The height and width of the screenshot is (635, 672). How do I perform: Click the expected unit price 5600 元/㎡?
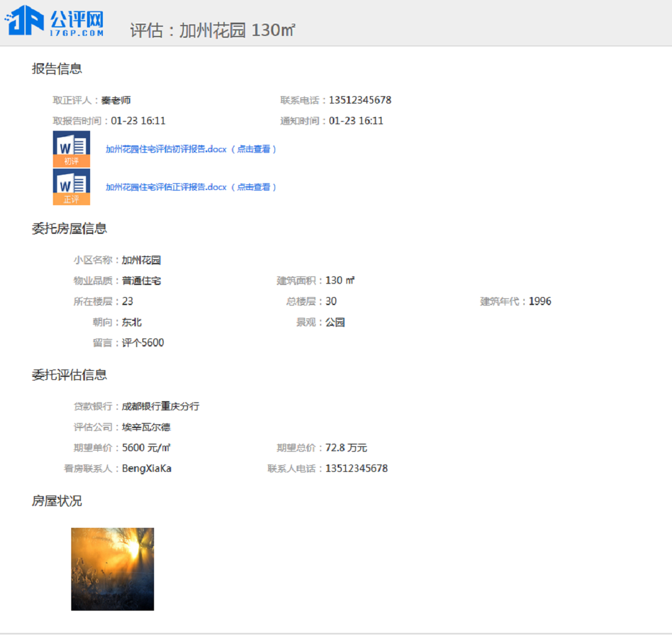pos(146,447)
